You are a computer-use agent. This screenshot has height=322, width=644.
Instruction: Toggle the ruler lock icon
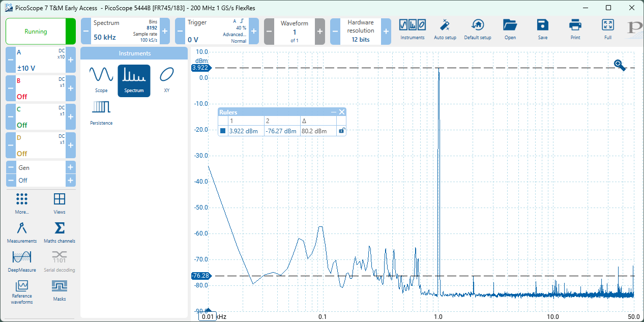(x=342, y=131)
